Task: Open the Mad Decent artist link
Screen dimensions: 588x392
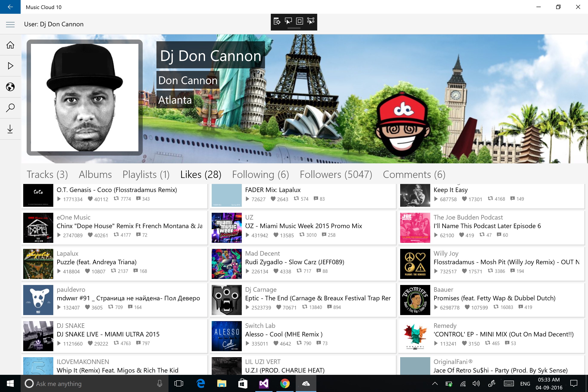Action: point(262,253)
